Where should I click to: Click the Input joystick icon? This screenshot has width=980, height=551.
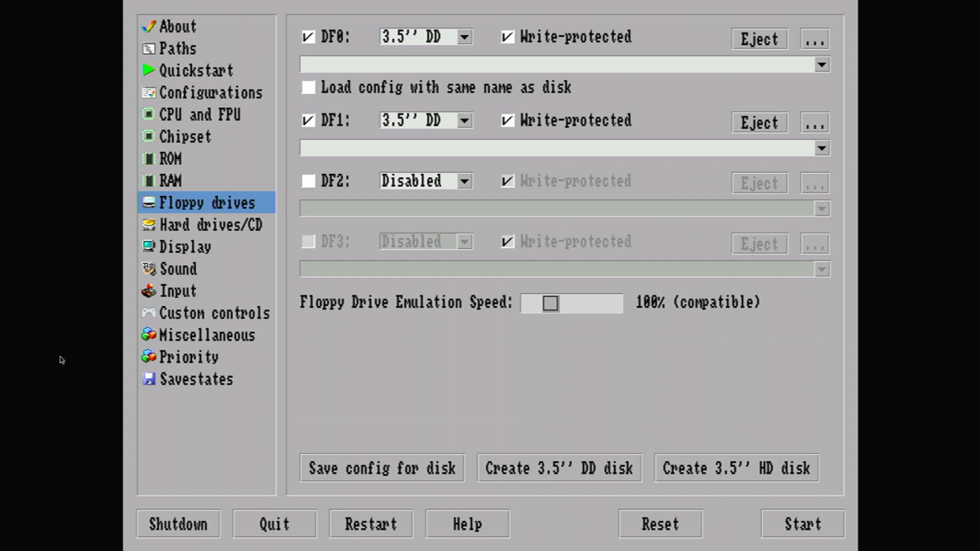149,291
